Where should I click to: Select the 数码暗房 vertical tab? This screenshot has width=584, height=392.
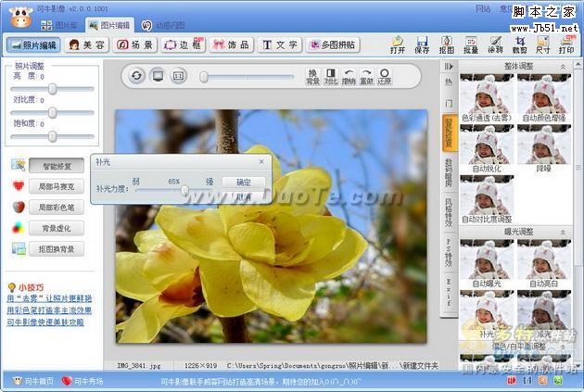tap(449, 172)
